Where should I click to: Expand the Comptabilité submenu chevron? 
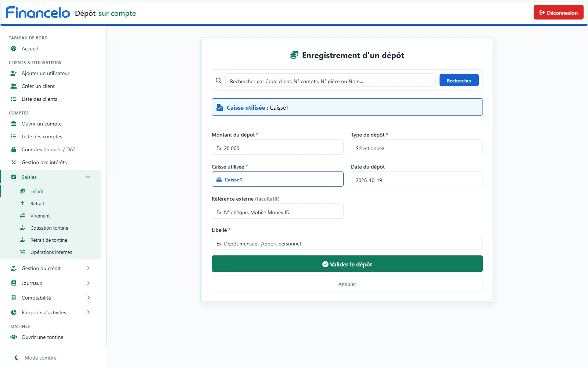(x=88, y=298)
